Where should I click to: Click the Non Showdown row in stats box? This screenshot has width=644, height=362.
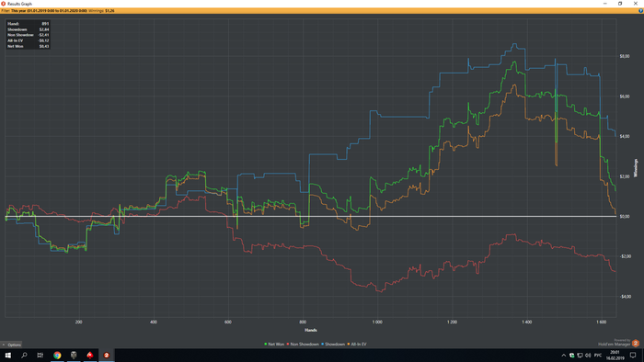click(x=28, y=35)
